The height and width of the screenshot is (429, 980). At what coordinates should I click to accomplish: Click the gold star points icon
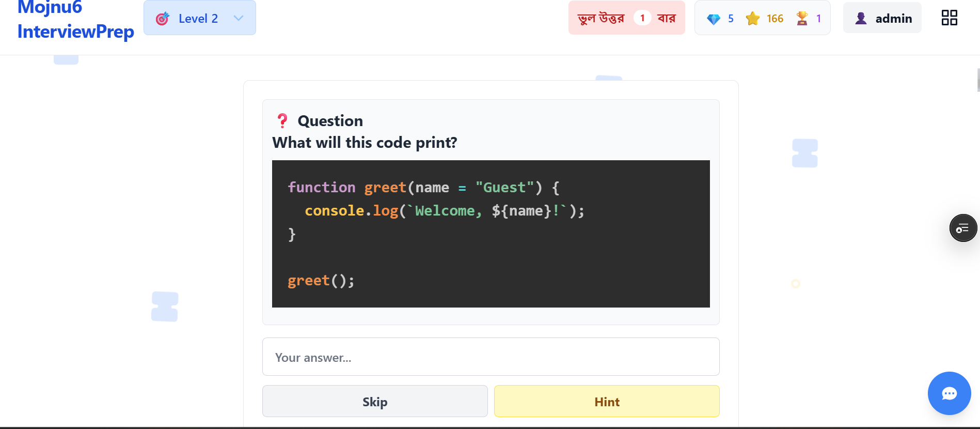[752, 19]
